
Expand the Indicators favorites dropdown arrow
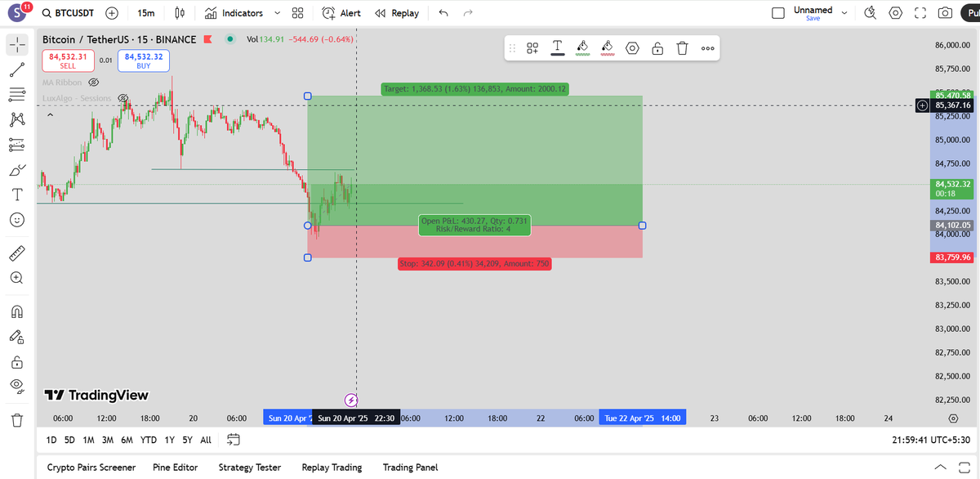[278, 13]
